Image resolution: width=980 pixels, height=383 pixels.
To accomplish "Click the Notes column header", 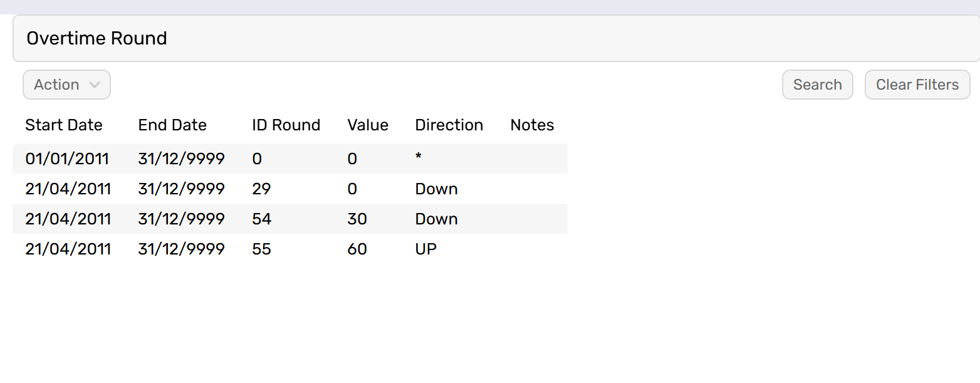I will pyautogui.click(x=532, y=125).
